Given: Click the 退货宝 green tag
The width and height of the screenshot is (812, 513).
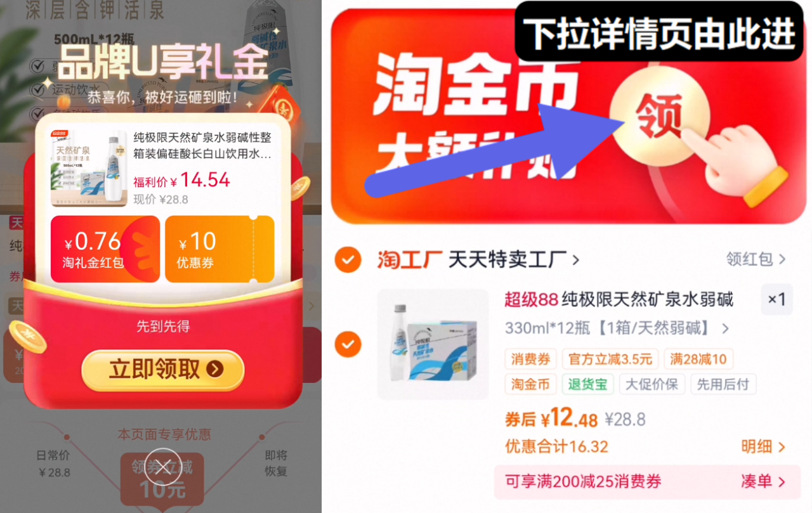Looking at the screenshot, I should pos(587,384).
